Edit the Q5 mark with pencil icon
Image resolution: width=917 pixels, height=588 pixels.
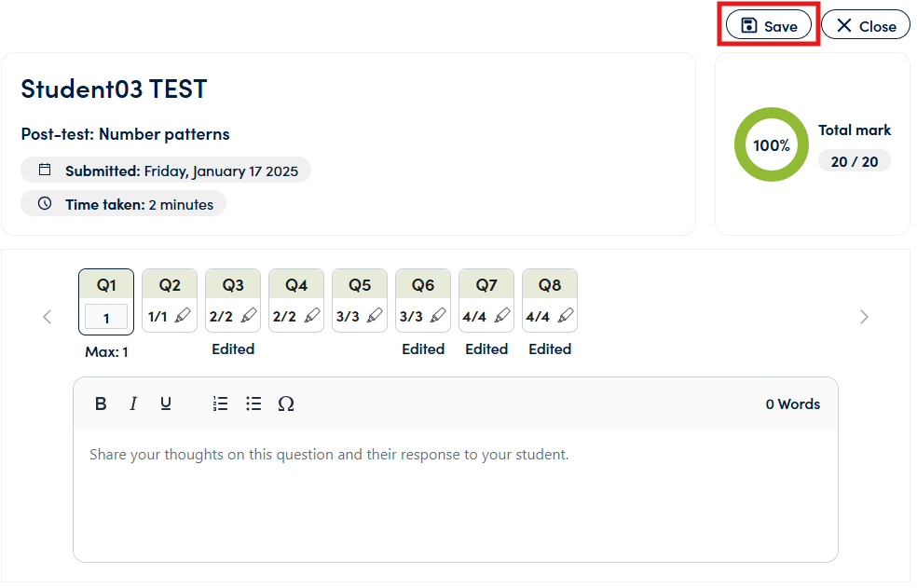tap(375, 315)
